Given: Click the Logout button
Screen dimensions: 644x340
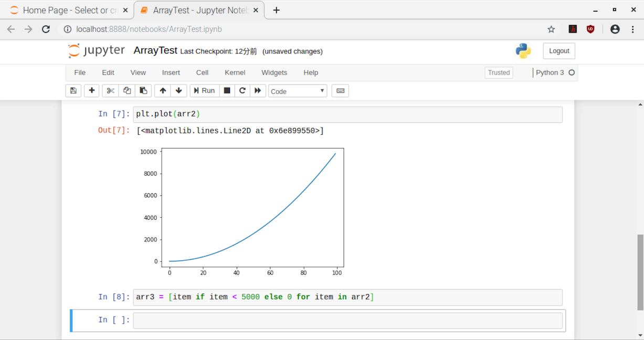Looking at the screenshot, I should [559, 51].
